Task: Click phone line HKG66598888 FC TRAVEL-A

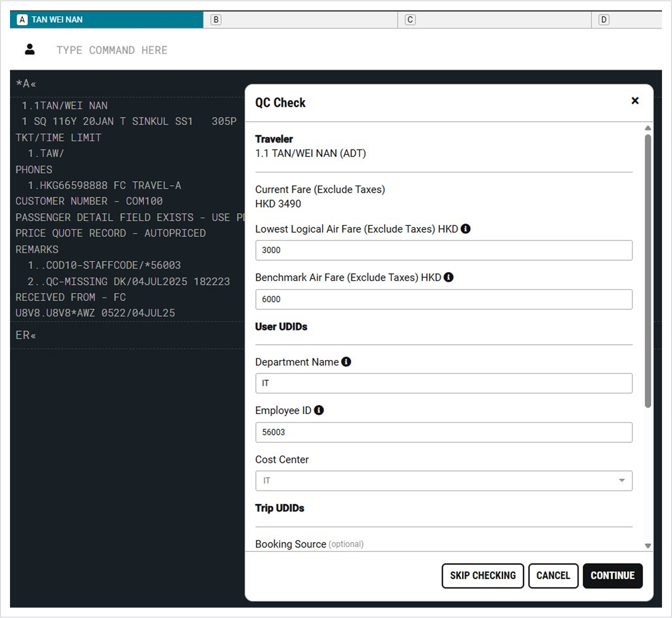Action: point(104,185)
